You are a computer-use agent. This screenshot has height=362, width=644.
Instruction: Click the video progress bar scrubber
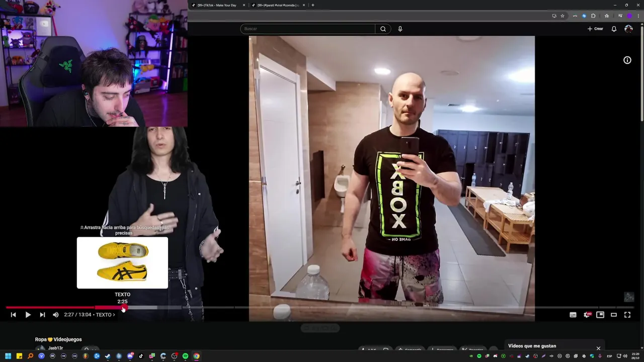point(124,308)
